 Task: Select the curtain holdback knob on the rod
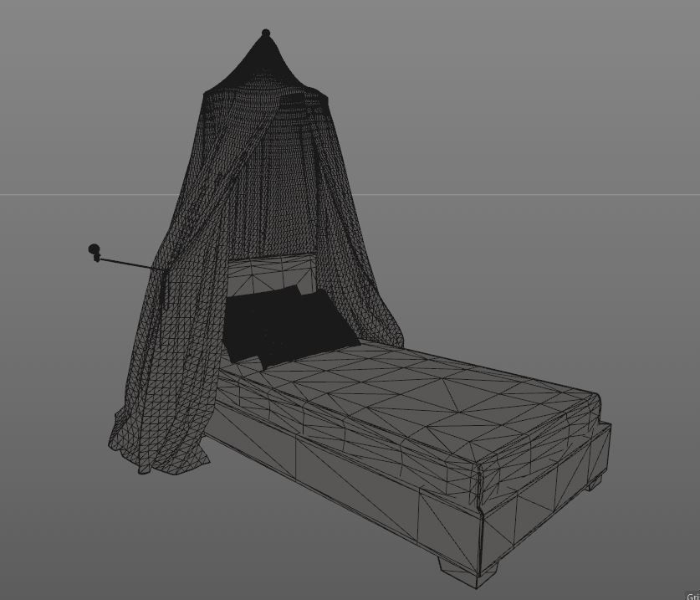[95, 252]
